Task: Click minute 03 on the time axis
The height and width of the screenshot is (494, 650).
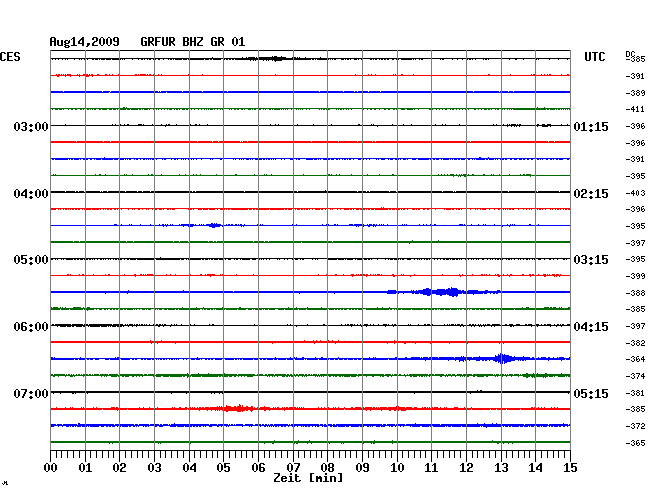Action: pos(154,467)
